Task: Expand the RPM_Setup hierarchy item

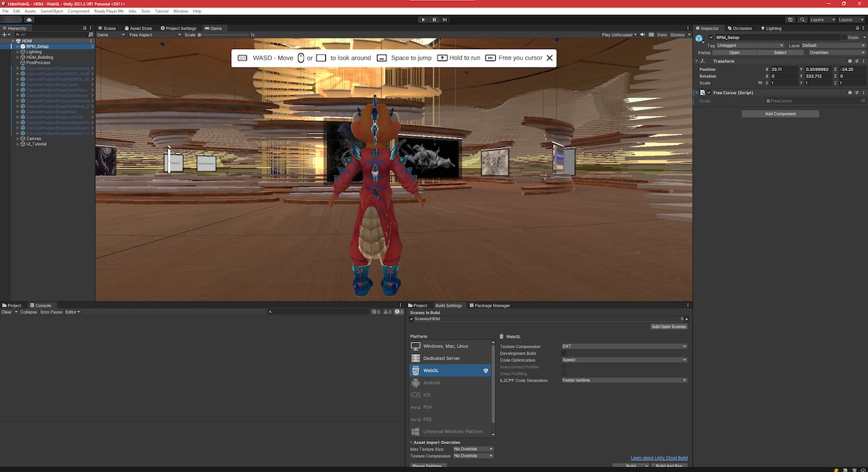Action: 18,46
